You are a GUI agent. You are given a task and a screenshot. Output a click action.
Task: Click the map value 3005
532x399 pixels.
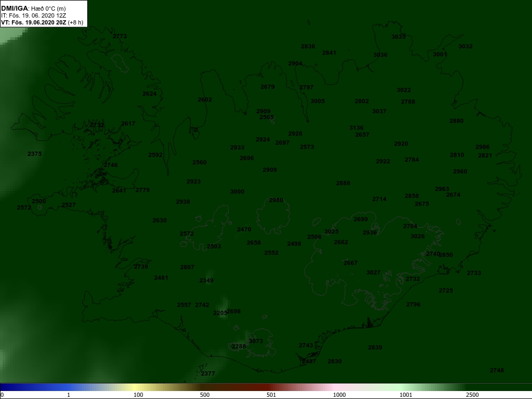pyautogui.click(x=318, y=101)
